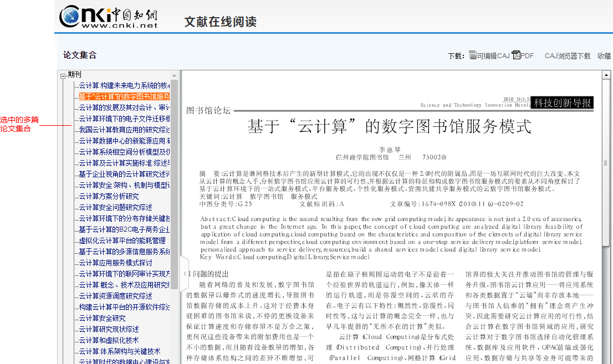Click the 收藏 link
The width and height of the screenshot is (613, 364).
pos(604,56)
